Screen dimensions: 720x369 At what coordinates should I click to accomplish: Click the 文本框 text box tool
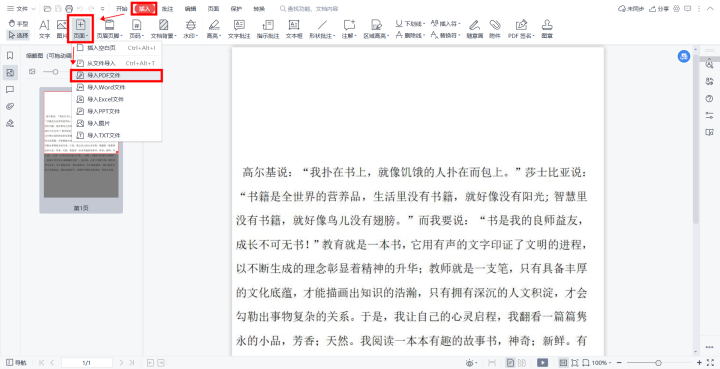pyautogui.click(x=294, y=29)
